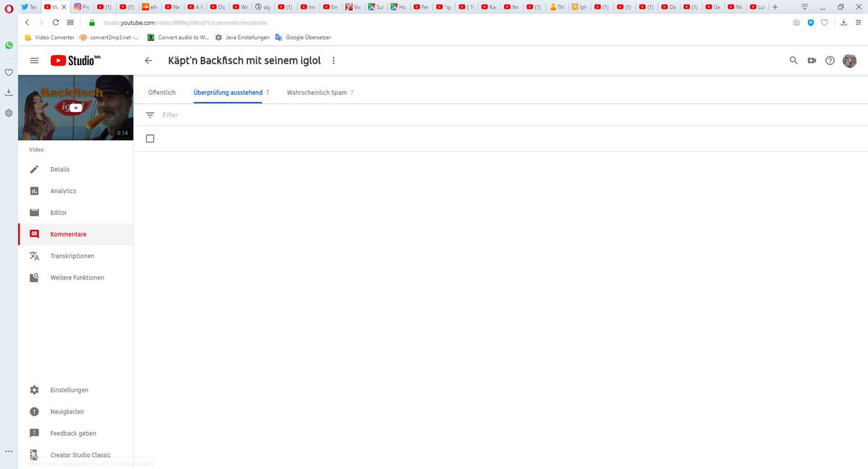
Task: Click the browser back arrow
Action: click(27, 22)
